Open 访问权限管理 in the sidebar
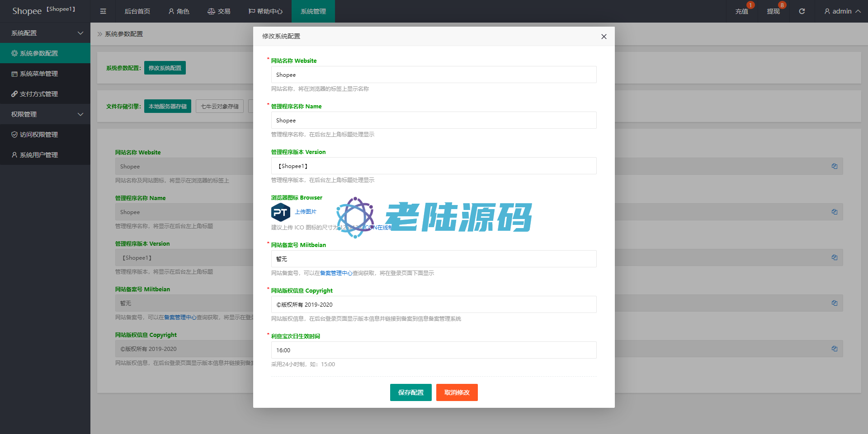This screenshot has width=868, height=434. click(x=45, y=135)
